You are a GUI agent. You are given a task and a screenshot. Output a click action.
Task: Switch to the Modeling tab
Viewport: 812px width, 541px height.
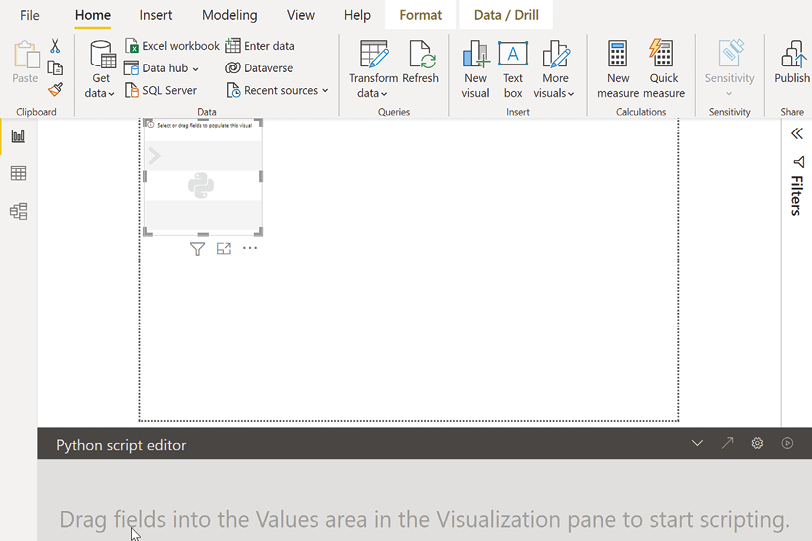[x=229, y=15]
